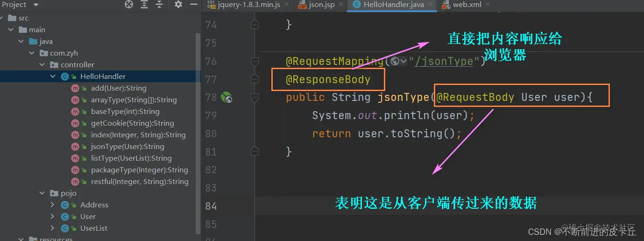This screenshot has width=644, height=241.
Task: Collapse the com.zyh package chevron
Action: tap(32, 53)
